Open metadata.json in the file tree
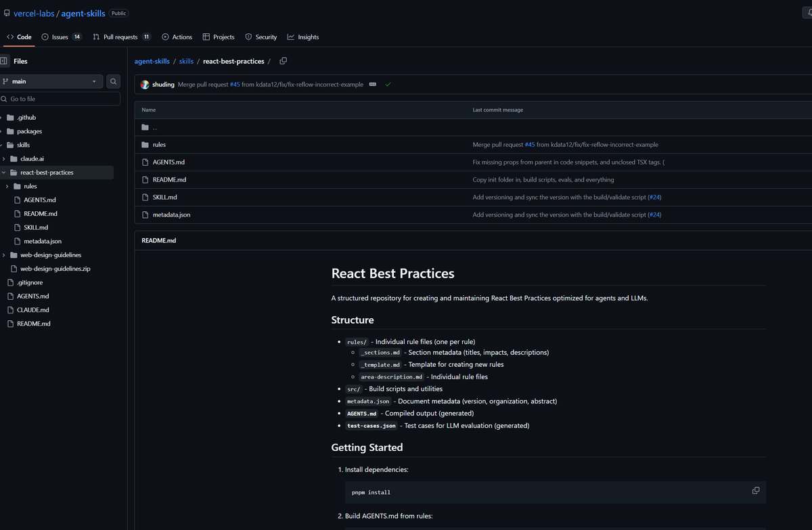This screenshot has width=812, height=530. click(x=43, y=241)
